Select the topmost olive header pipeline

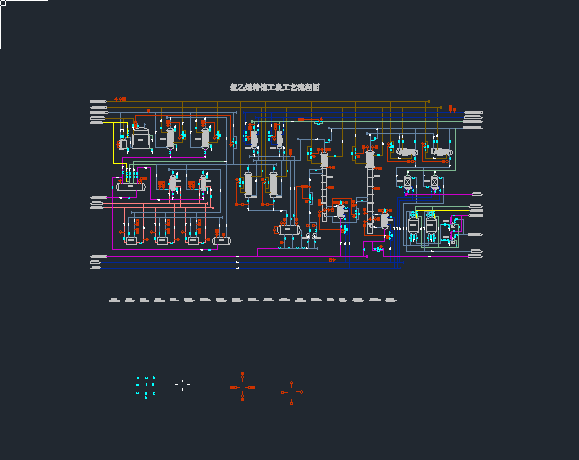tap(267, 101)
